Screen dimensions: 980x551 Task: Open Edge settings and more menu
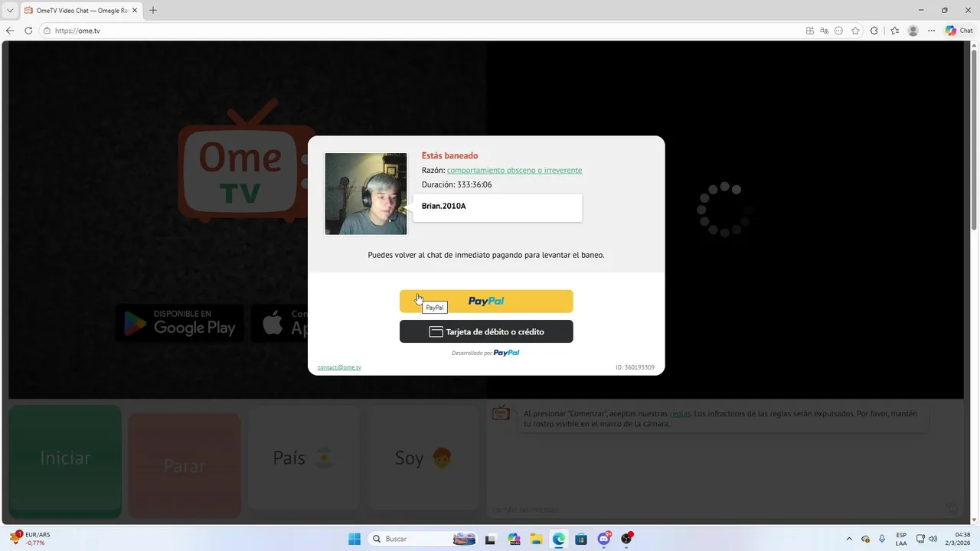pyautogui.click(x=932, y=31)
